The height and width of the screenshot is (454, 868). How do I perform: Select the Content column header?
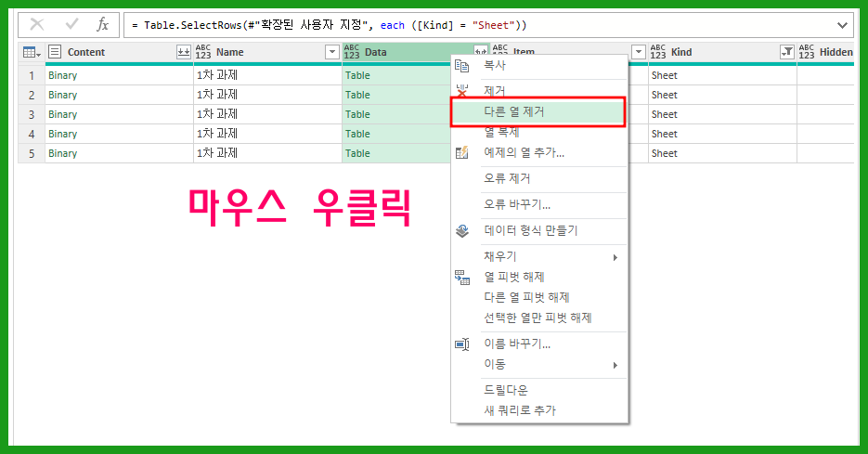pyautogui.click(x=119, y=52)
